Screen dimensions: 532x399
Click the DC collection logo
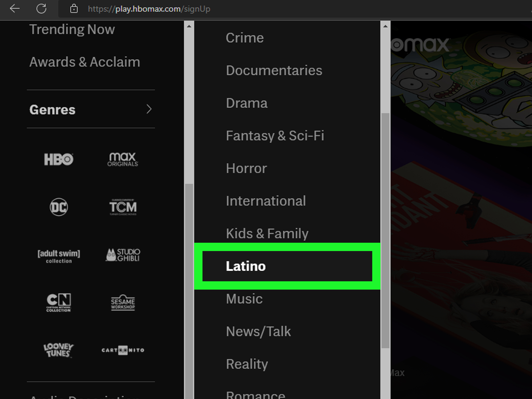pyautogui.click(x=59, y=207)
